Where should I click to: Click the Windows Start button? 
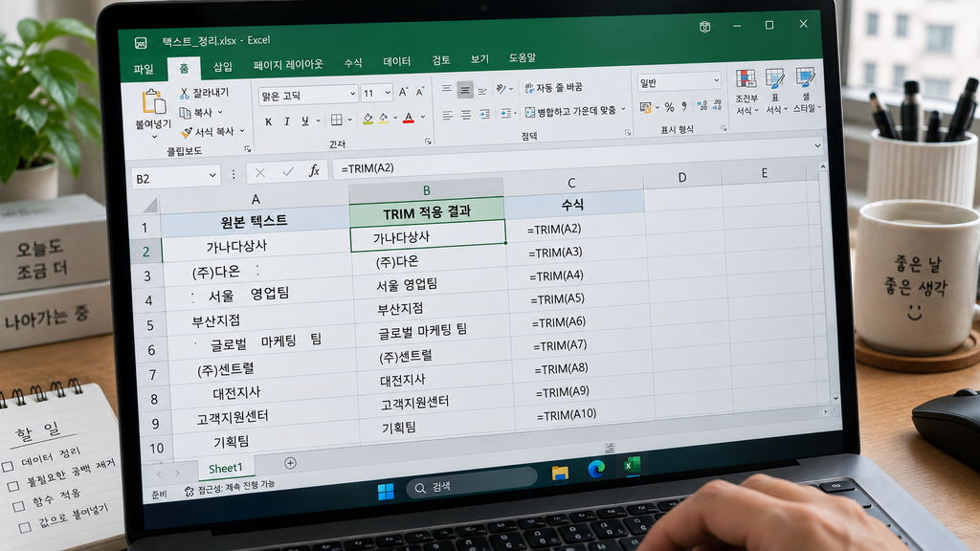(x=386, y=492)
